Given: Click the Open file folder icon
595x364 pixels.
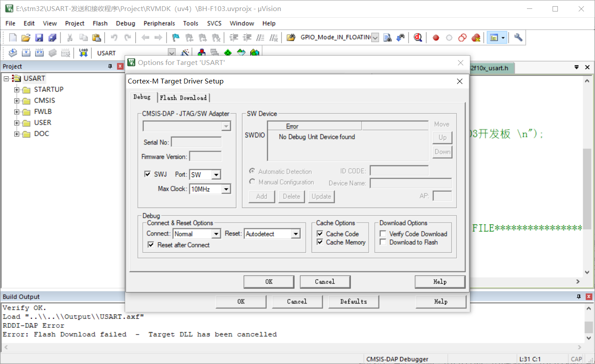Looking at the screenshot, I should pos(26,38).
